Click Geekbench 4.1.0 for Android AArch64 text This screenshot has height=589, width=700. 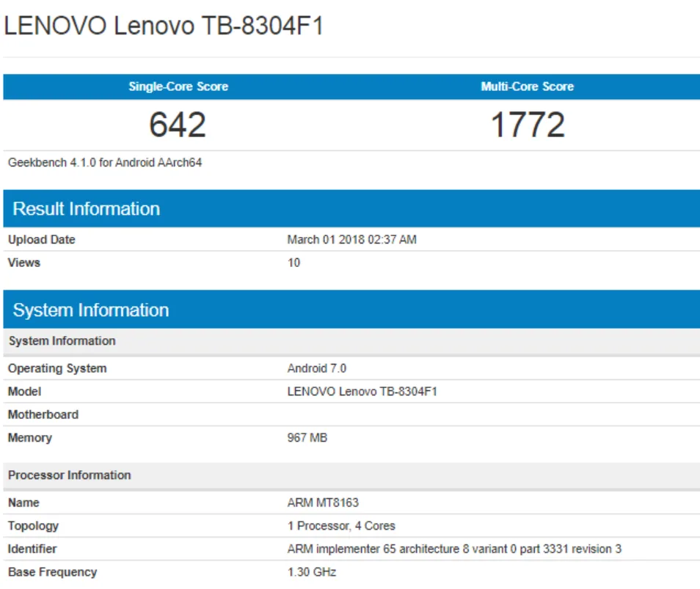coord(105,162)
